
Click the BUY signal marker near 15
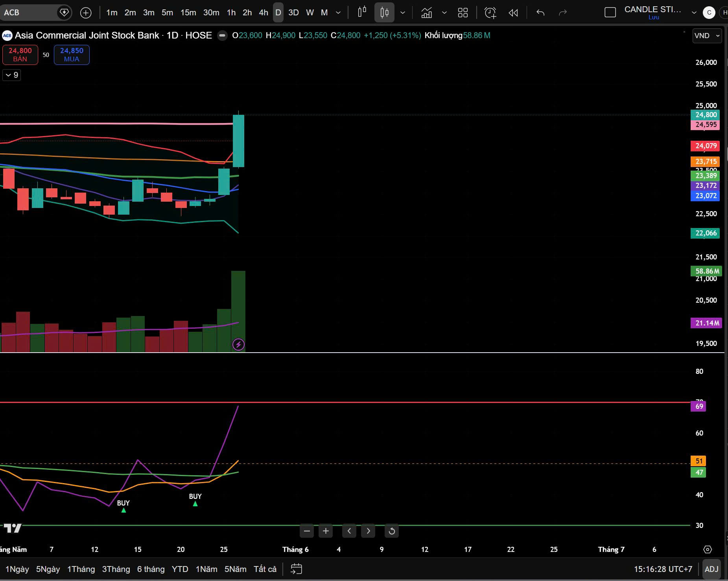coord(123,506)
